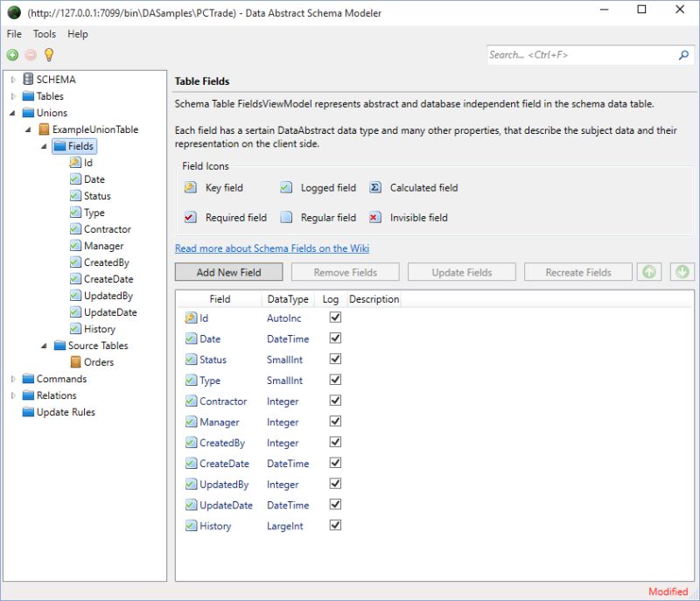Open the Schema Fields Wiki link

point(272,248)
